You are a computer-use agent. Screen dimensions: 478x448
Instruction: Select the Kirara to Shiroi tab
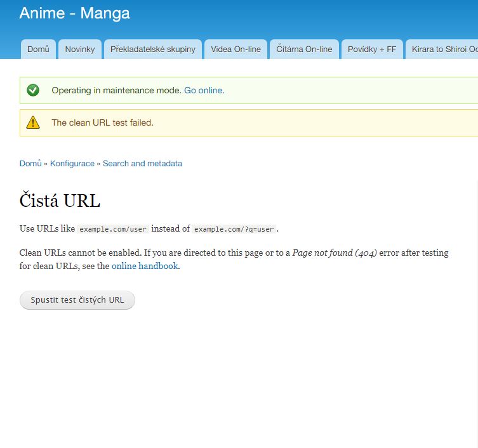(x=443, y=49)
